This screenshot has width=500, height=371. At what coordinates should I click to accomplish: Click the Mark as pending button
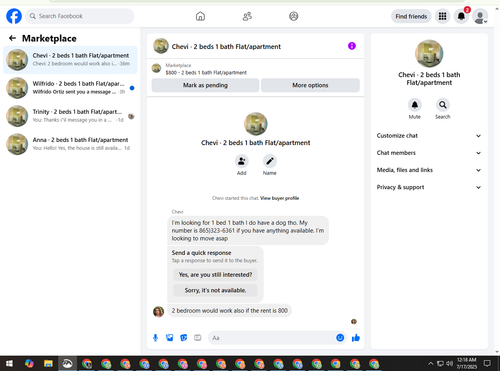pyautogui.click(x=205, y=85)
